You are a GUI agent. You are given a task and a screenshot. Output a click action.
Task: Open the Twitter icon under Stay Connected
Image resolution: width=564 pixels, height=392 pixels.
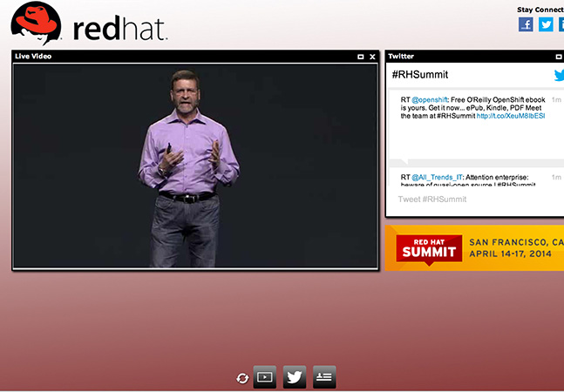pos(546,24)
